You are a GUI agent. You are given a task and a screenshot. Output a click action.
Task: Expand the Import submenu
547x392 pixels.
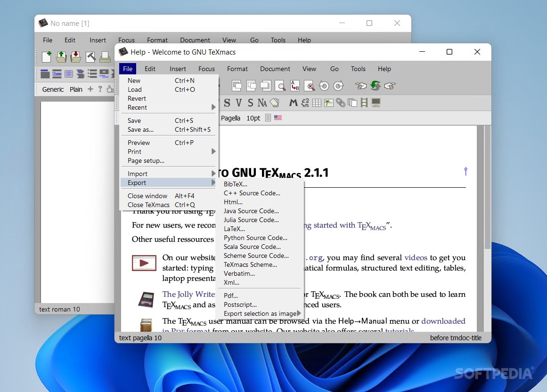click(169, 174)
